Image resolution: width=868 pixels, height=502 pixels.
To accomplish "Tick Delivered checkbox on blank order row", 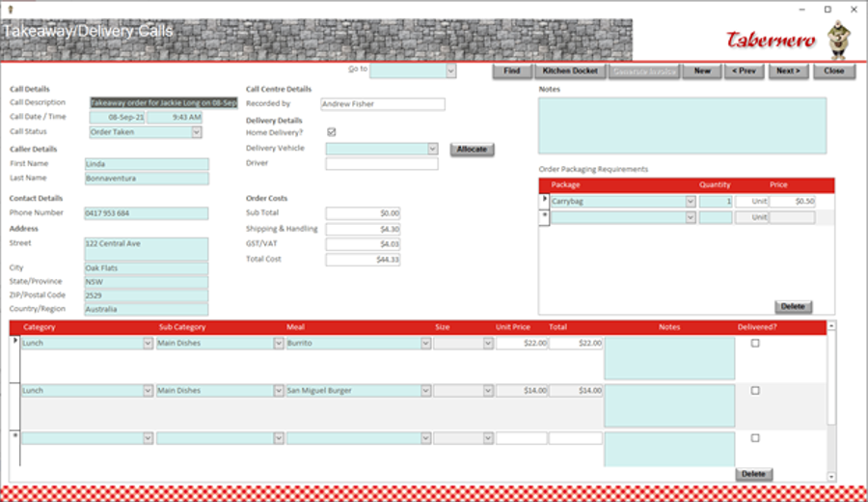I will (755, 437).
